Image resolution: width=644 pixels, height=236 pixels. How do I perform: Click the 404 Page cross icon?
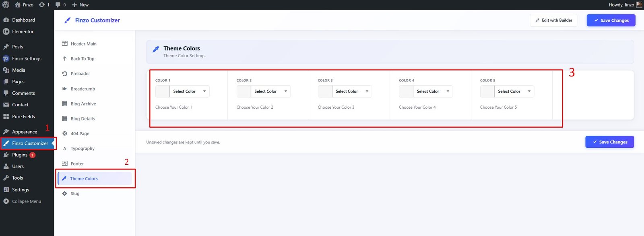pos(64,134)
